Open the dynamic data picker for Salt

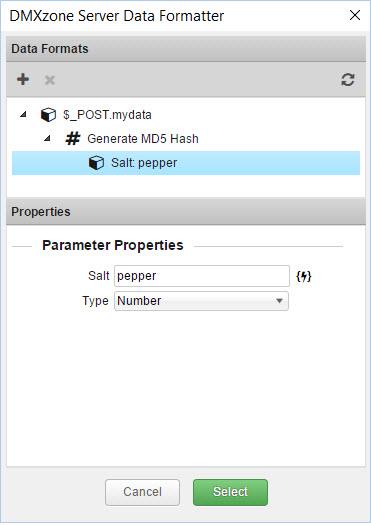pos(304,276)
